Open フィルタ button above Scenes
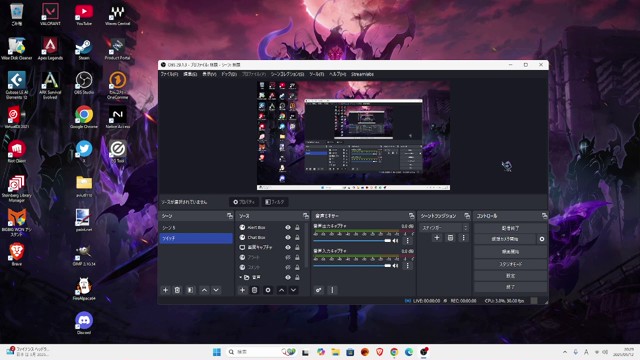This screenshot has height=360, width=640. [x=274, y=202]
